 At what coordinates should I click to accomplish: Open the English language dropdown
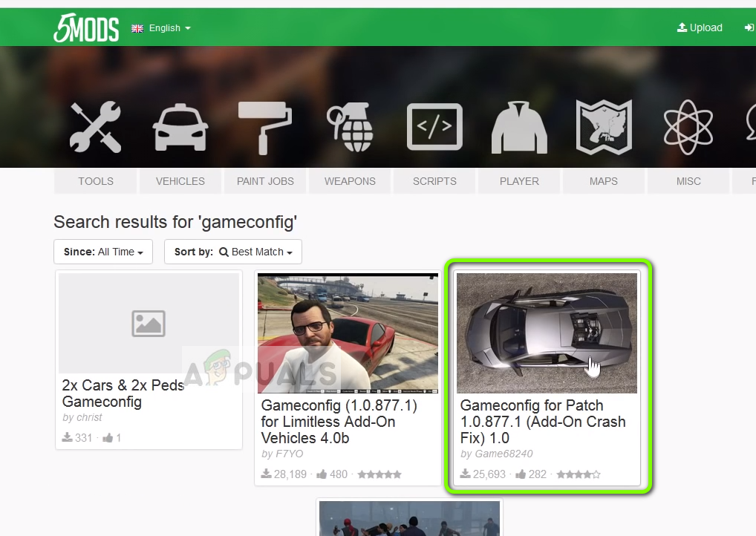point(170,28)
